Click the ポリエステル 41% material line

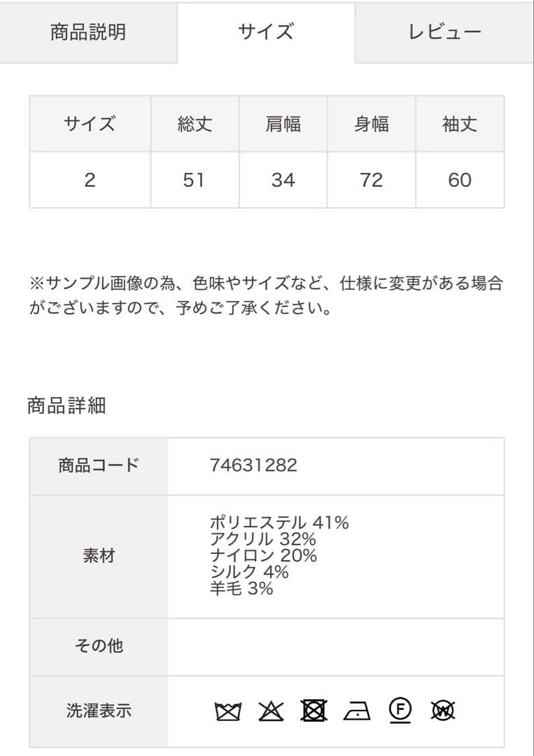tap(279, 522)
